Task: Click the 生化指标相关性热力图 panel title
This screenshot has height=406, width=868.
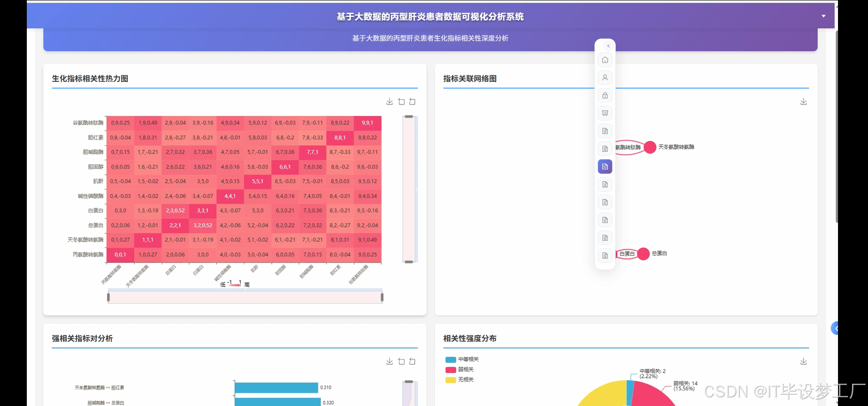Action: pos(90,79)
